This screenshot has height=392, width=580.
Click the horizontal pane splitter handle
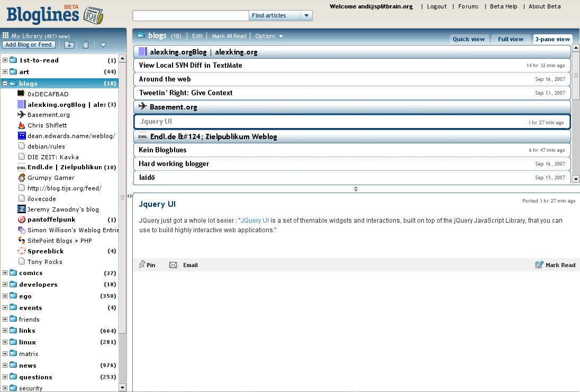point(356,189)
